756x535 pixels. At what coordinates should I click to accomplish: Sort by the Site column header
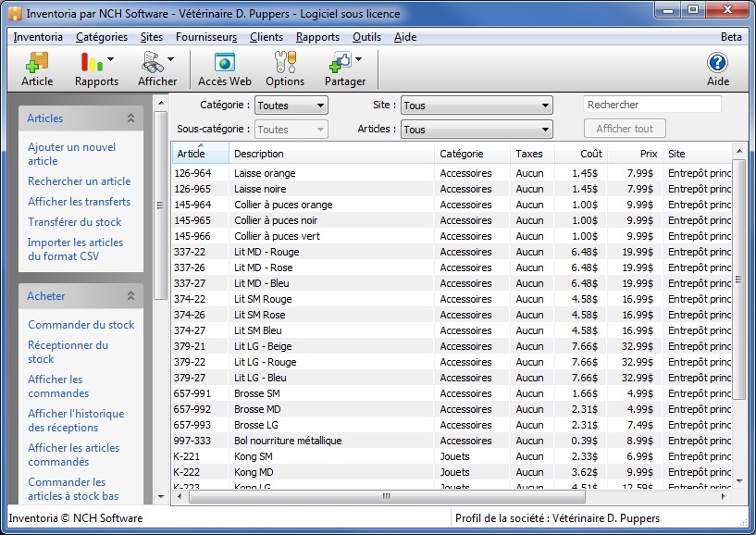(x=698, y=154)
